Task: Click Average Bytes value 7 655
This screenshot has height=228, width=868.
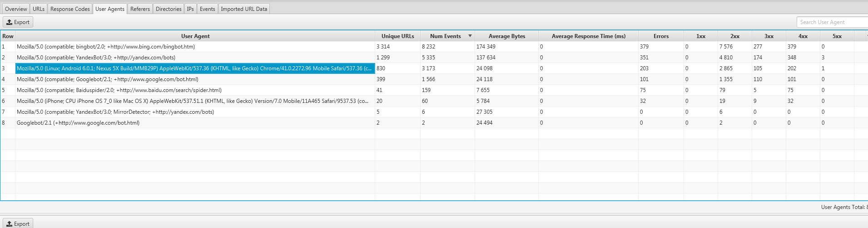Action: (483, 90)
